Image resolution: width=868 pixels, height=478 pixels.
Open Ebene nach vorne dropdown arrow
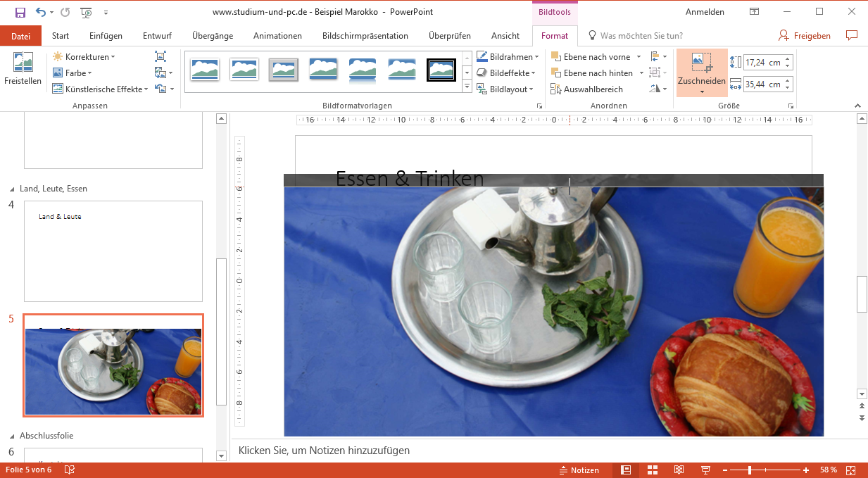pos(639,56)
